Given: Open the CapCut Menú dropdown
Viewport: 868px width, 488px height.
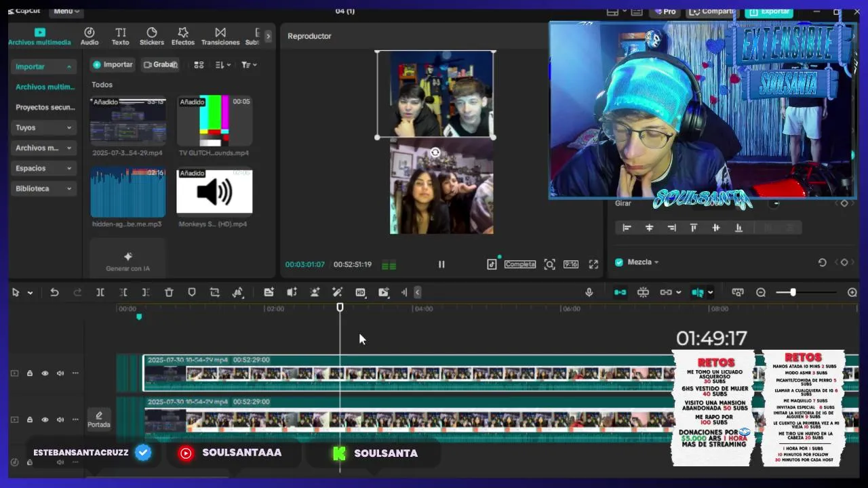Looking at the screenshot, I should (66, 11).
